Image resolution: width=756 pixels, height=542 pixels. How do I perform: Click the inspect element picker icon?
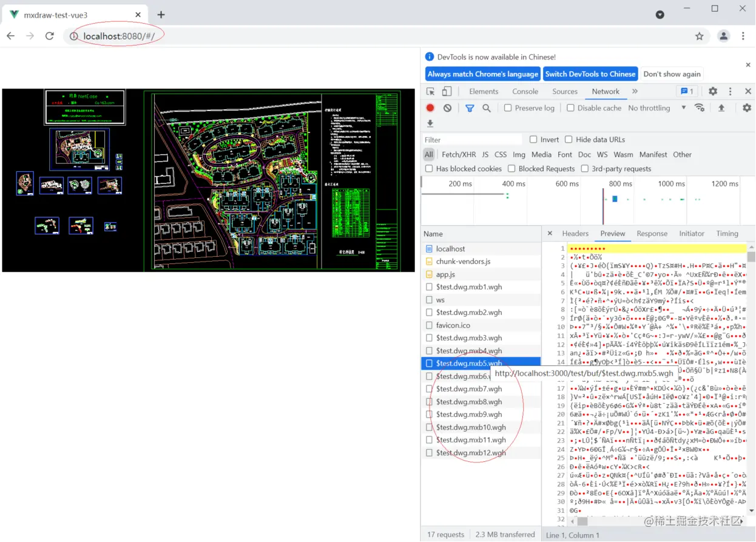pos(430,92)
